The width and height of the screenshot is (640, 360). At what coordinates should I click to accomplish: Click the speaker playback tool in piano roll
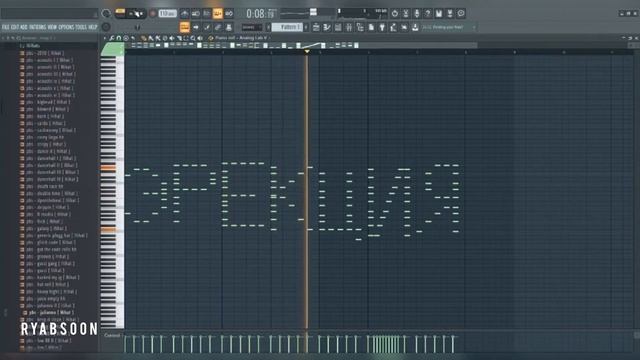(200, 38)
